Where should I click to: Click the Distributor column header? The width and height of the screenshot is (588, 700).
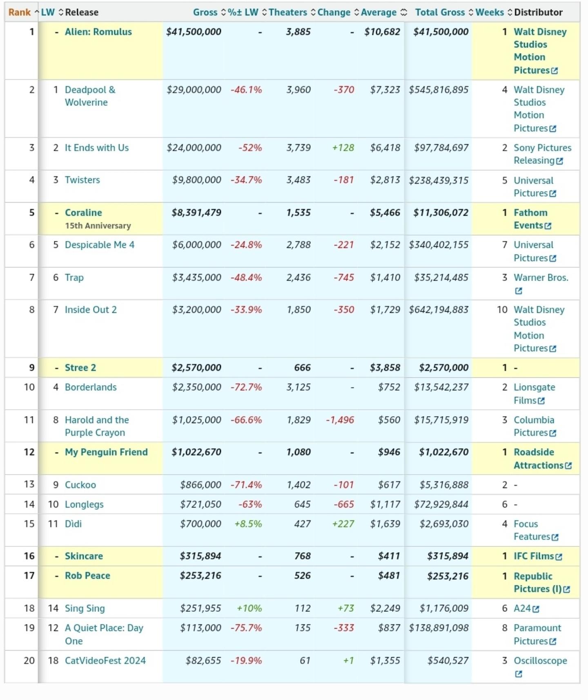tap(538, 12)
